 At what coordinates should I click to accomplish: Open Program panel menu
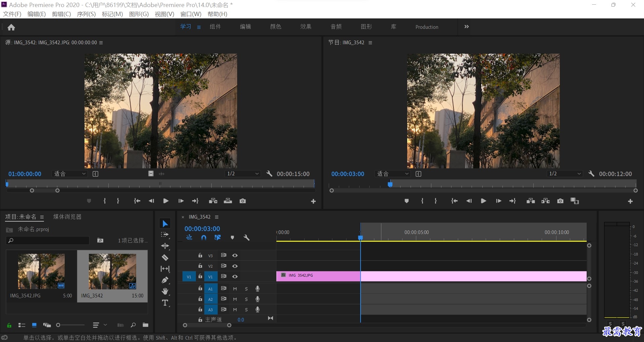370,43
